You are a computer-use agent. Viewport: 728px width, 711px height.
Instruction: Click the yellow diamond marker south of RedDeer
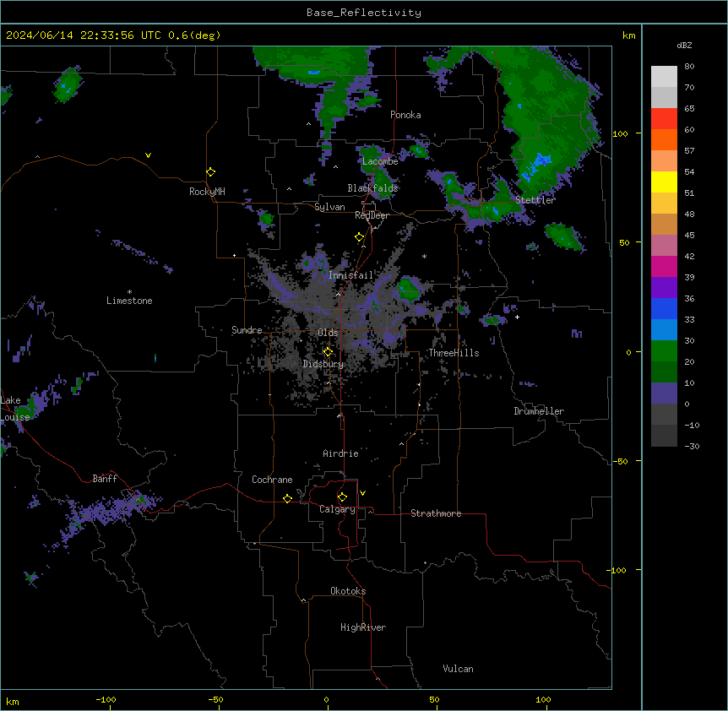pyautogui.click(x=359, y=237)
